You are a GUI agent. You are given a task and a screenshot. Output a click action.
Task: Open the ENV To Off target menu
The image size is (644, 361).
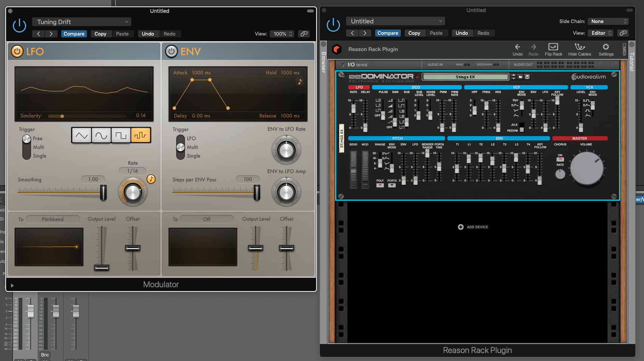207,219
